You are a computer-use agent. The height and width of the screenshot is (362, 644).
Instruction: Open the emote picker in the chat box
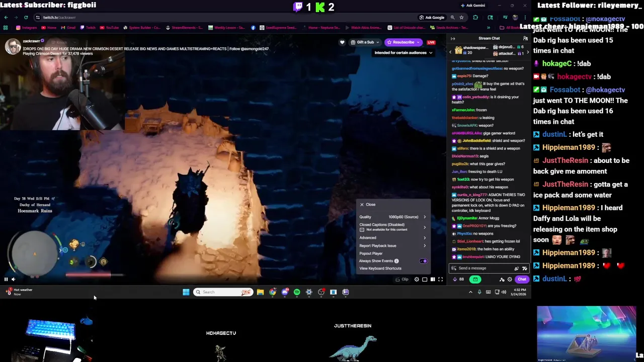click(x=516, y=268)
